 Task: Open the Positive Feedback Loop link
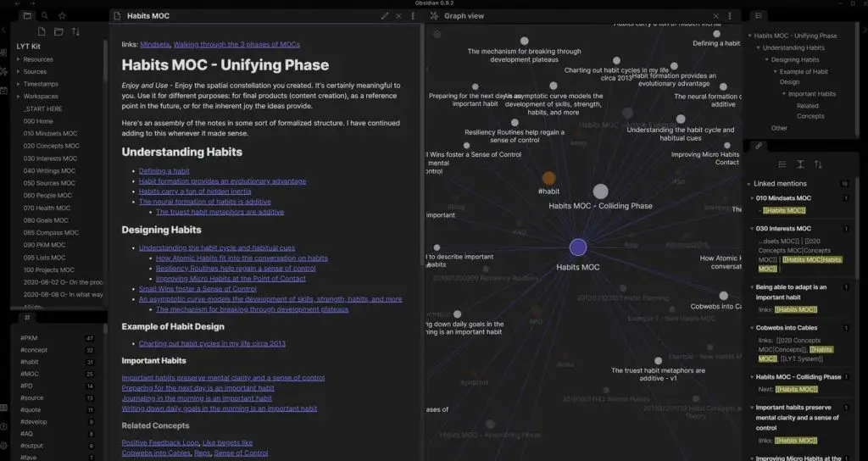160,442
